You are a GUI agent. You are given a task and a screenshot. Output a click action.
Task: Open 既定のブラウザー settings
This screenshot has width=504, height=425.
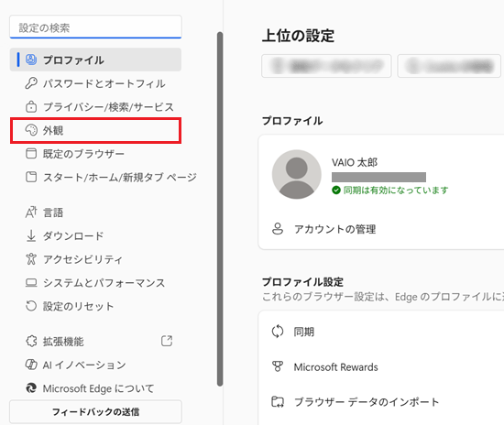pyautogui.click(x=95, y=154)
